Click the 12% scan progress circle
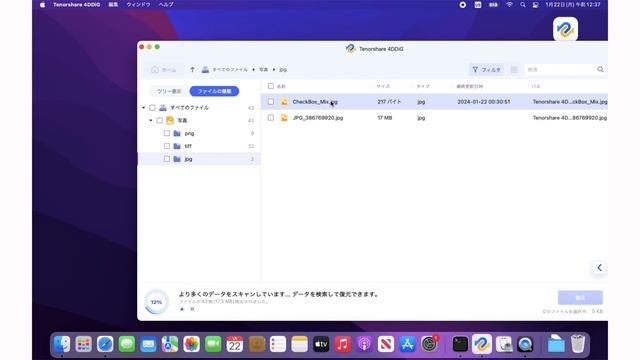The width and height of the screenshot is (640, 360). point(156,302)
